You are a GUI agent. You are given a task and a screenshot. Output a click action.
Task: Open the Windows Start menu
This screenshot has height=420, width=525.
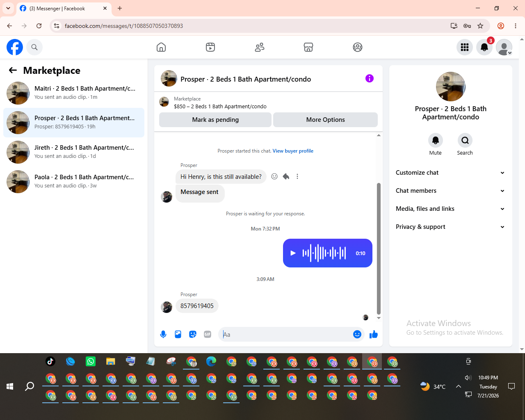(10, 386)
